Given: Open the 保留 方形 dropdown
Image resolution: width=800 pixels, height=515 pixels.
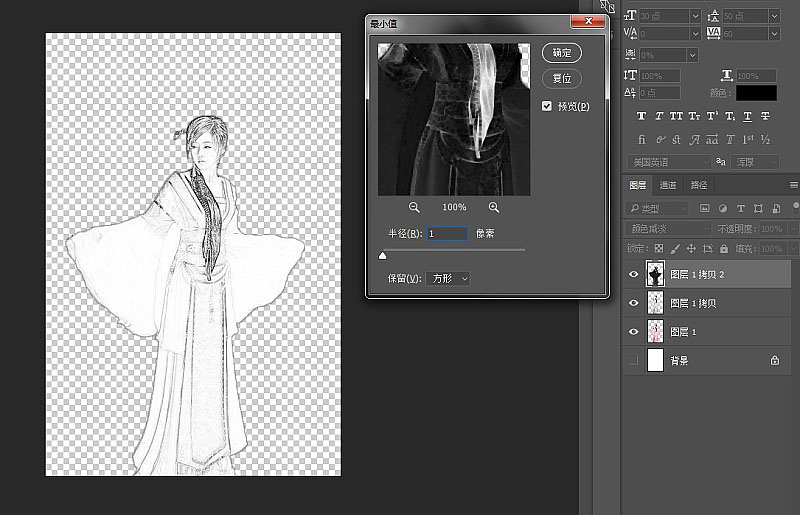Looking at the screenshot, I should tap(448, 278).
